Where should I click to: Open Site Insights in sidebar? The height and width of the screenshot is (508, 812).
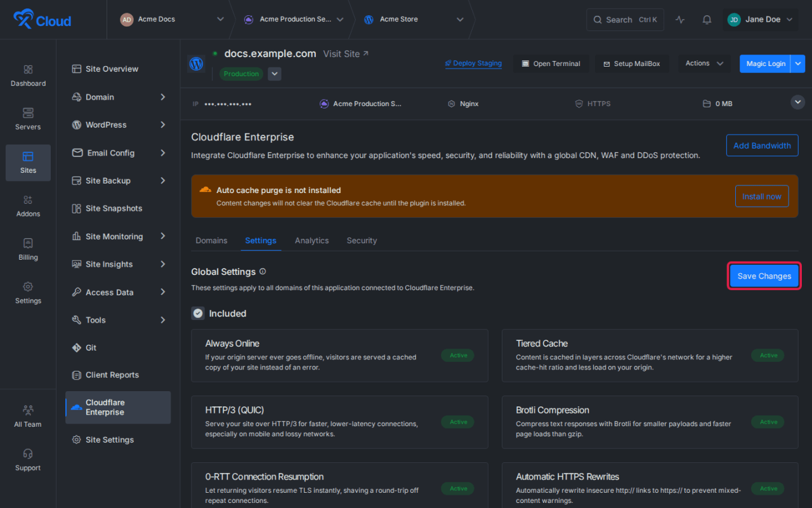pos(118,264)
